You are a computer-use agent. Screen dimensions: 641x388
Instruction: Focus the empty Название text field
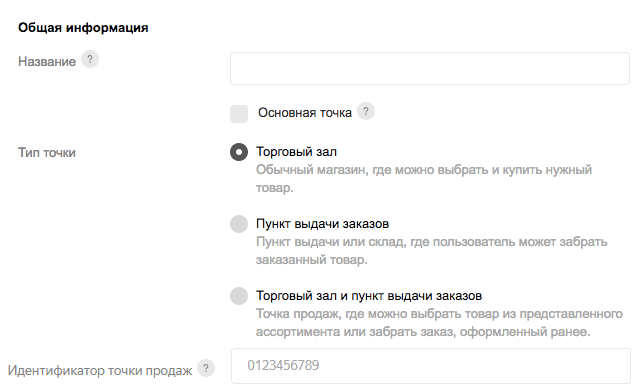(x=430, y=69)
